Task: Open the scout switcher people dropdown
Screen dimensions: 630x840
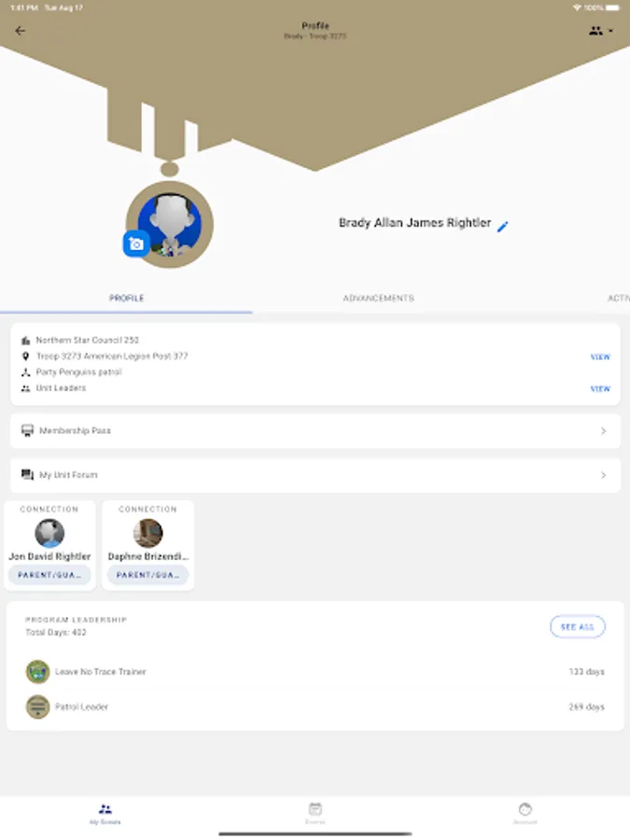Action: (600, 31)
